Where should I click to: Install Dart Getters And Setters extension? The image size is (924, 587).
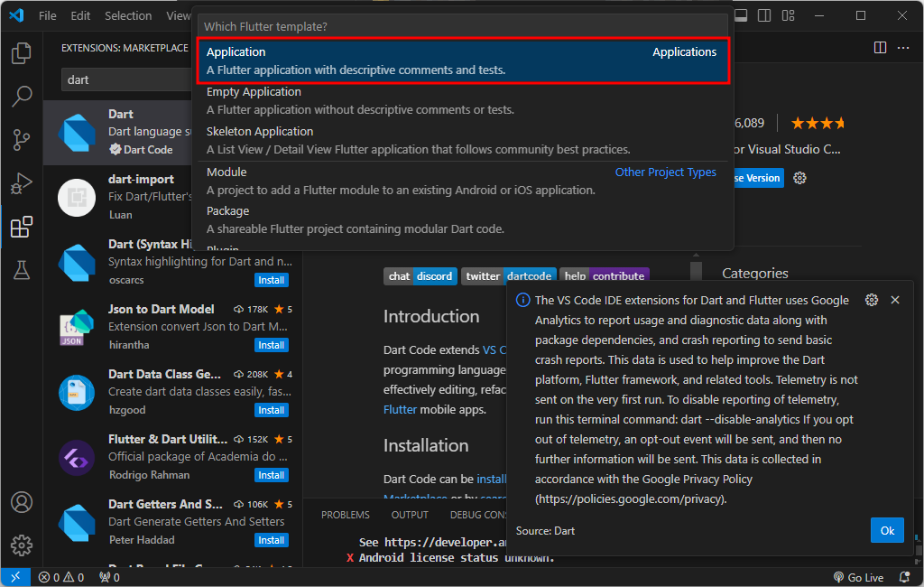[x=271, y=540]
